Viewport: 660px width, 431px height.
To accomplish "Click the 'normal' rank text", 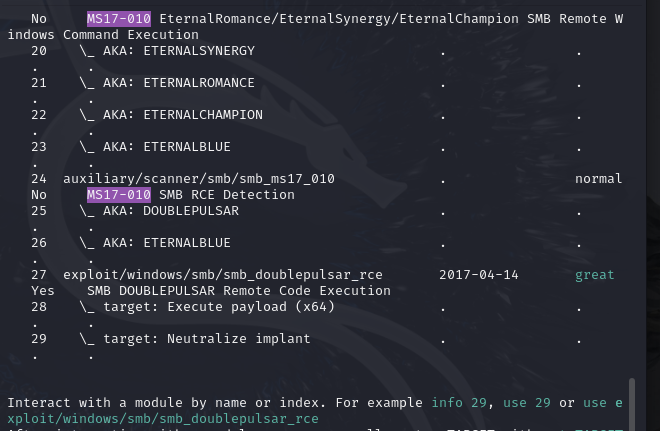I will [x=598, y=178].
